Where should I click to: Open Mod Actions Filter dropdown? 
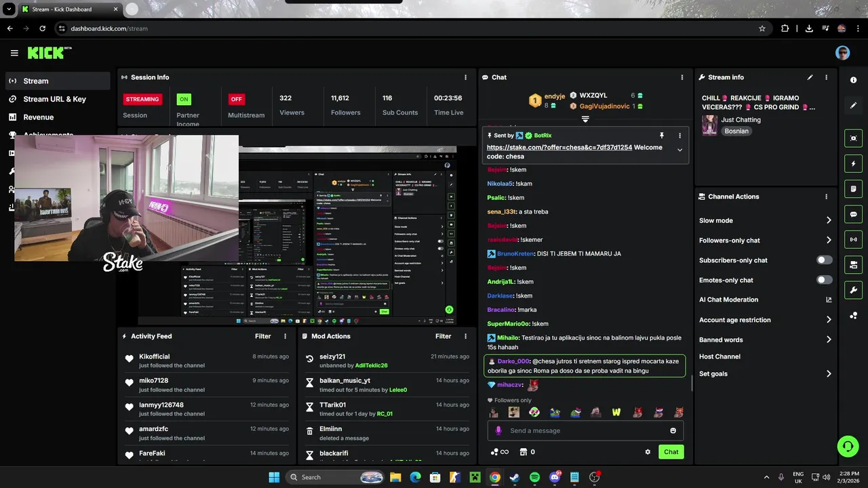(x=443, y=336)
